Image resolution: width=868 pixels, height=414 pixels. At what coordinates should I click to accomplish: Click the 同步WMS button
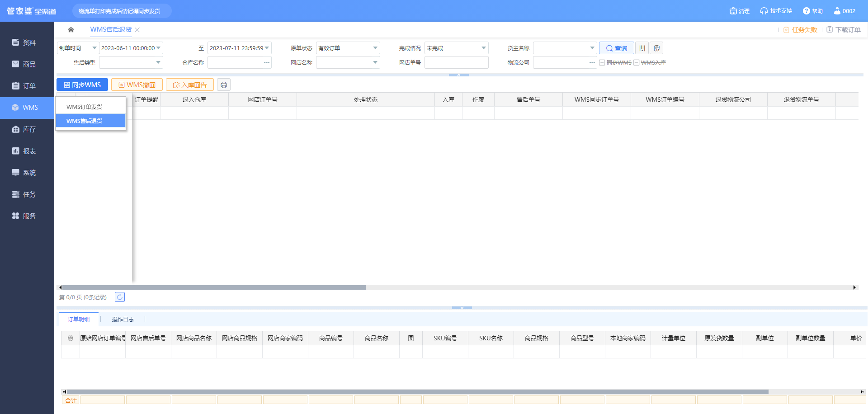pos(82,85)
